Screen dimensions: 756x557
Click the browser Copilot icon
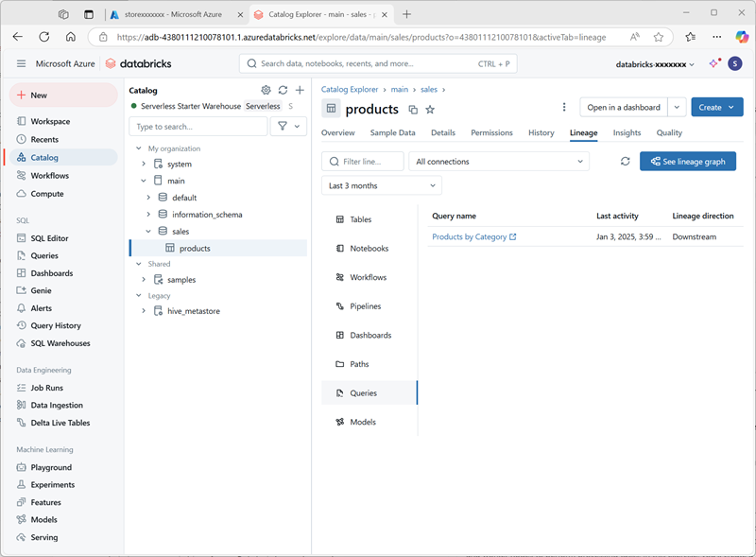click(x=742, y=37)
